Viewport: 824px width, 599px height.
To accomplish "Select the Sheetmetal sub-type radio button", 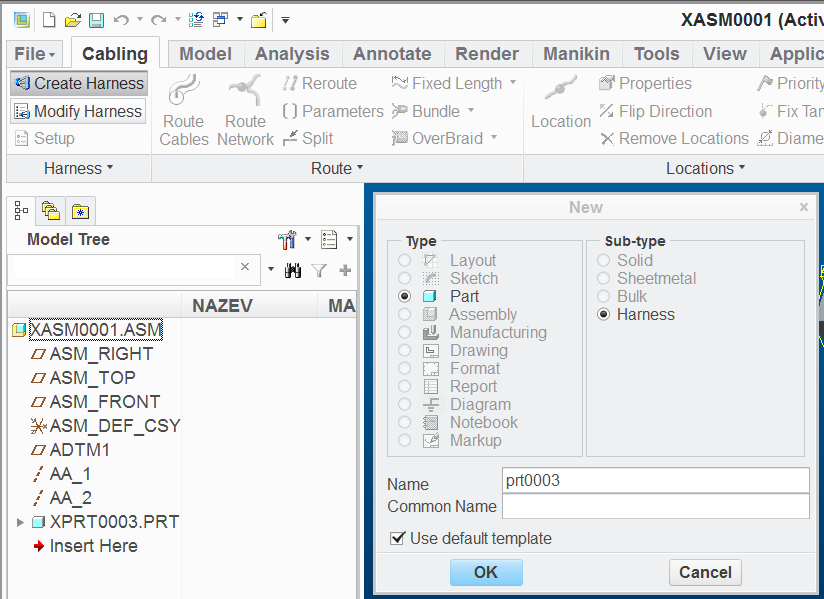I will tap(603, 278).
